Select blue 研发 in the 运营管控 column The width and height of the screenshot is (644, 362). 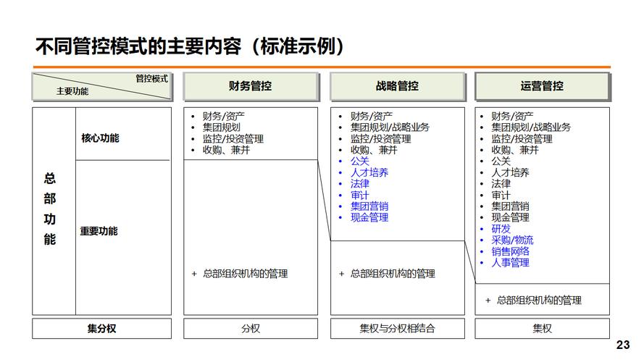pos(501,229)
